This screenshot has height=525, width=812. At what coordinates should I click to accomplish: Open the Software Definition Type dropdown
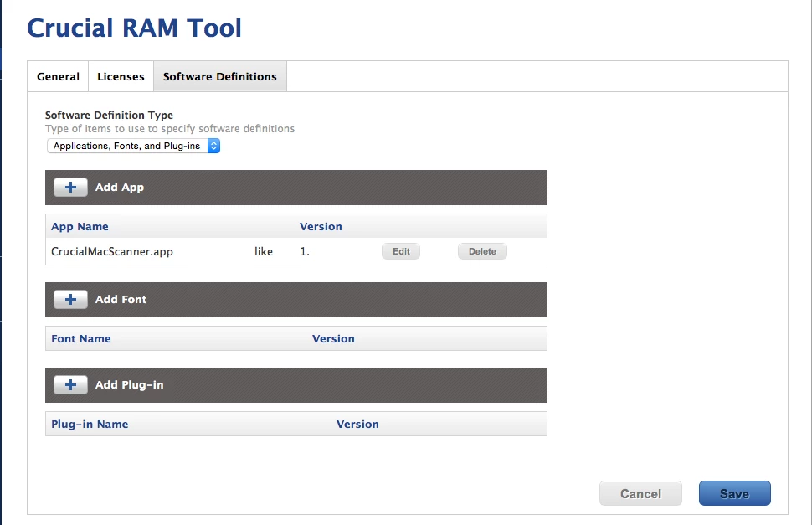tap(134, 146)
